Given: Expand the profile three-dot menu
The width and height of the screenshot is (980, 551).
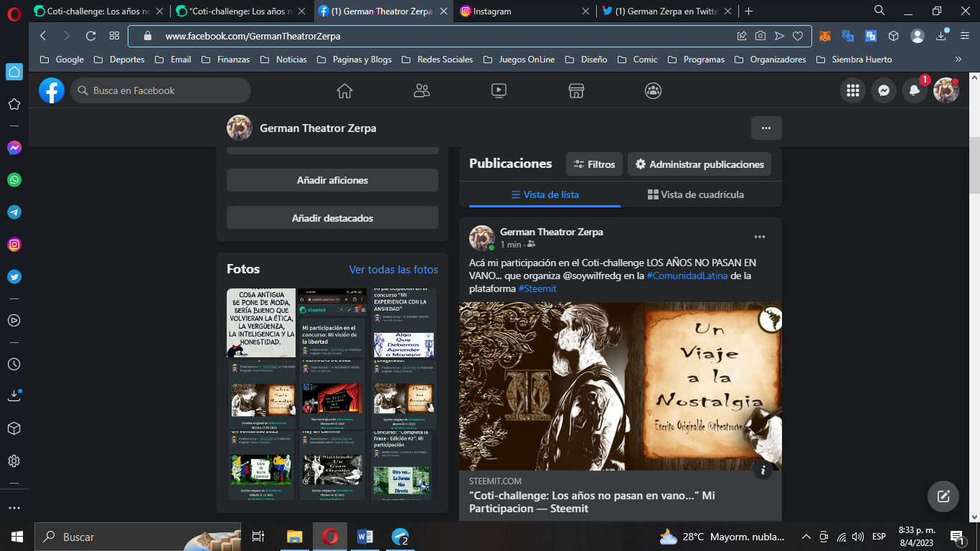Looking at the screenshot, I should click(x=766, y=128).
